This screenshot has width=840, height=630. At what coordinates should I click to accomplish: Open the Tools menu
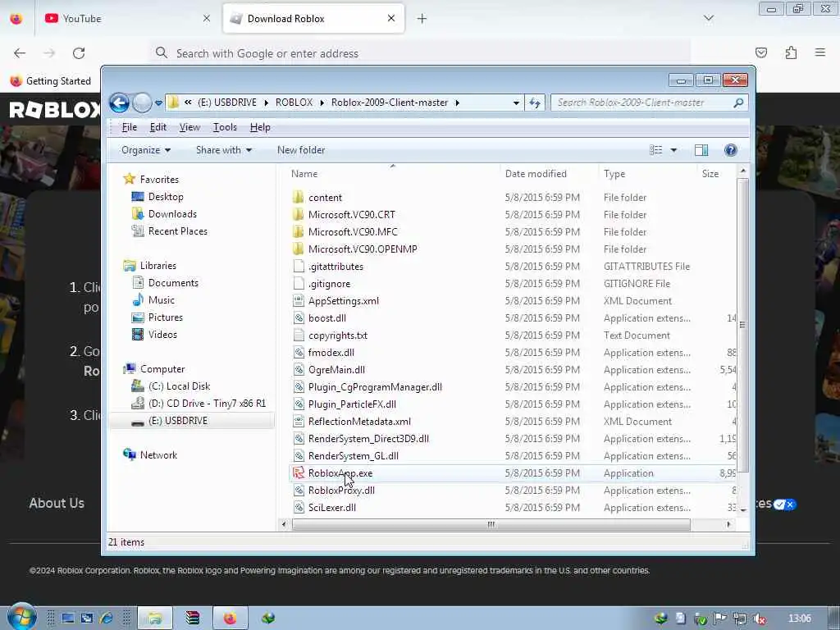225,127
